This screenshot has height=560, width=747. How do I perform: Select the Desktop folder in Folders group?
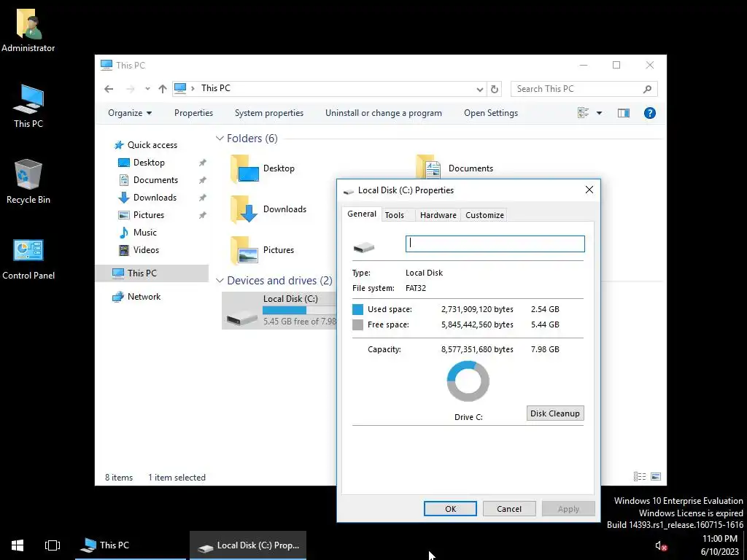point(263,168)
